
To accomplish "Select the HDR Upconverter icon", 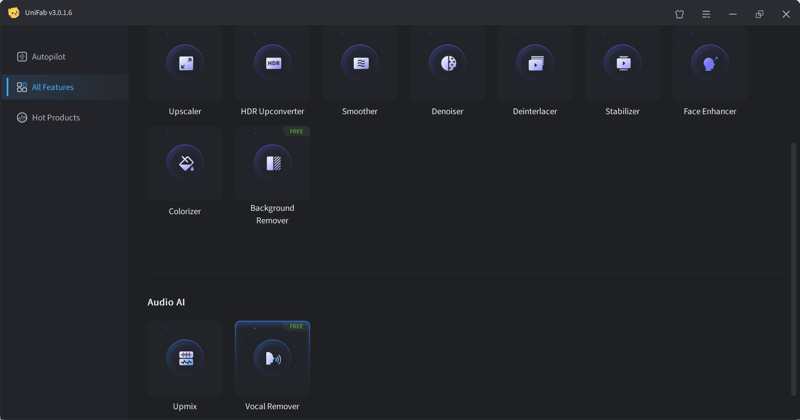I will [x=273, y=64].
